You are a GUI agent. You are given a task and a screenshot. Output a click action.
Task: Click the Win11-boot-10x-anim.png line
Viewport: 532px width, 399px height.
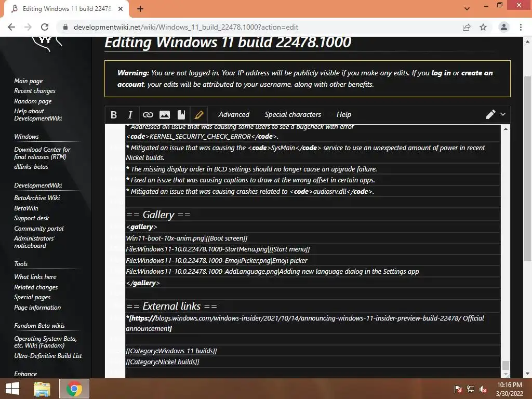(187, 238)
